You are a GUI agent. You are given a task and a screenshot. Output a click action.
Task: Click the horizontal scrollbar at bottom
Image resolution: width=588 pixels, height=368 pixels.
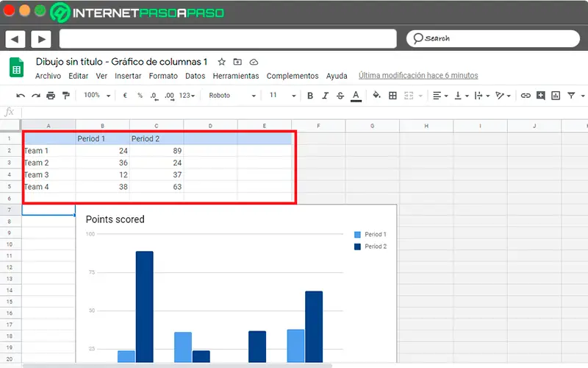pyautogui.click(x=177, y=365)
